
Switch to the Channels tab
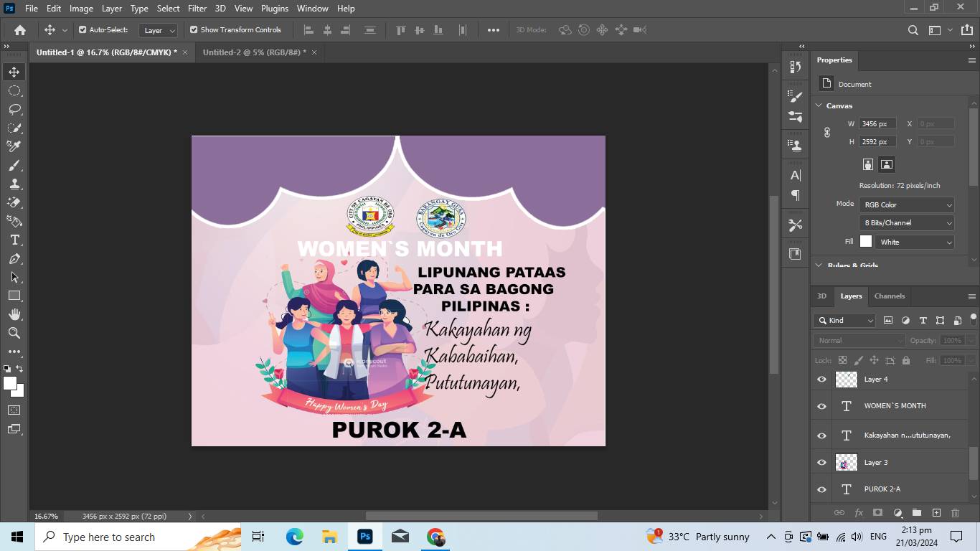pyautogui.click(x=889, y=296)
